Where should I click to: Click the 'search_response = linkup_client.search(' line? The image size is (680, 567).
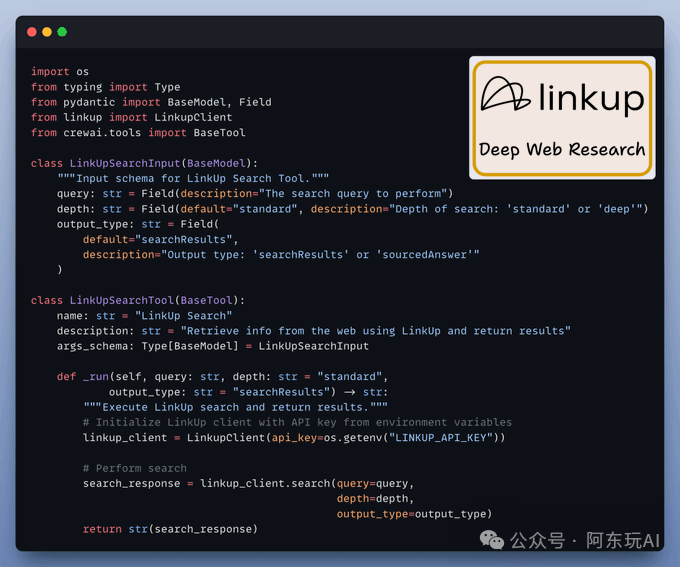(248, 483)
